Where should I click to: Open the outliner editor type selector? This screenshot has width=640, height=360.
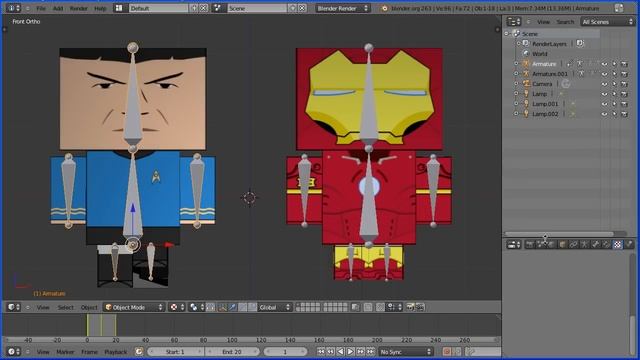click(513, 22)
